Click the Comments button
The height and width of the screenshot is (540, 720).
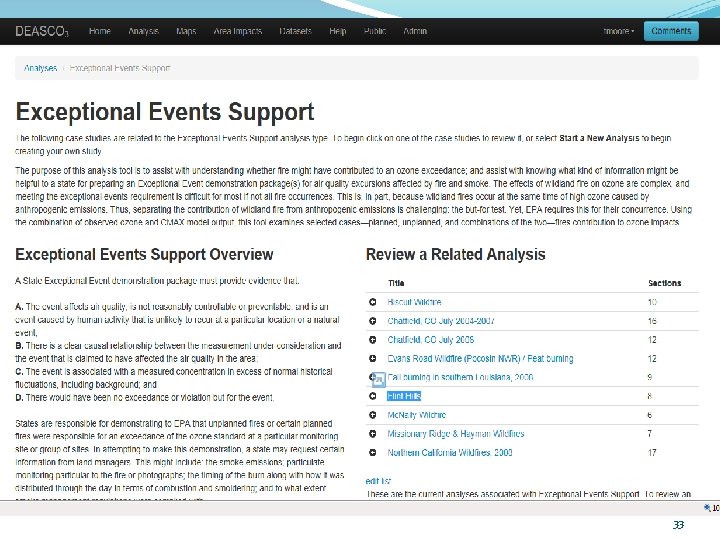(x=671, y=31)
